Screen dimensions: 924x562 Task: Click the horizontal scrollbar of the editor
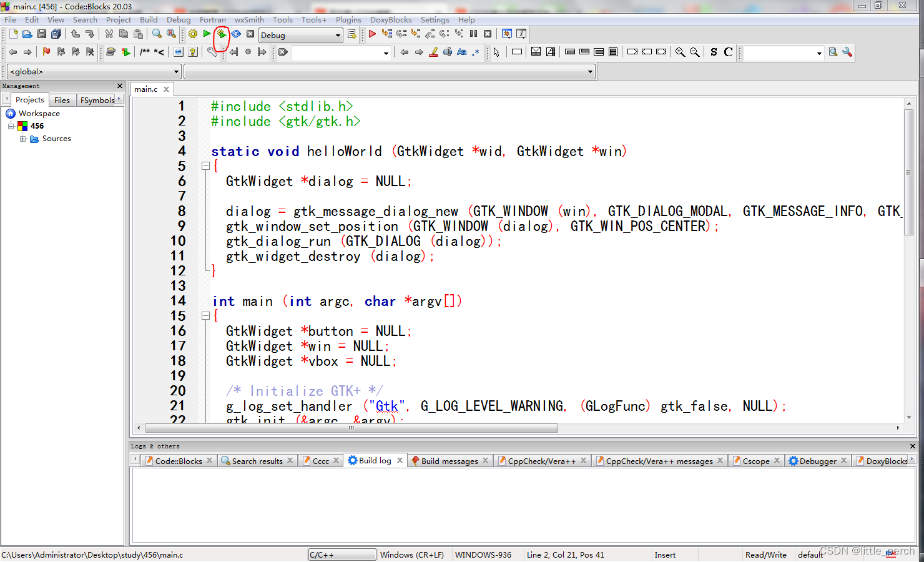(x=351, y=428)
